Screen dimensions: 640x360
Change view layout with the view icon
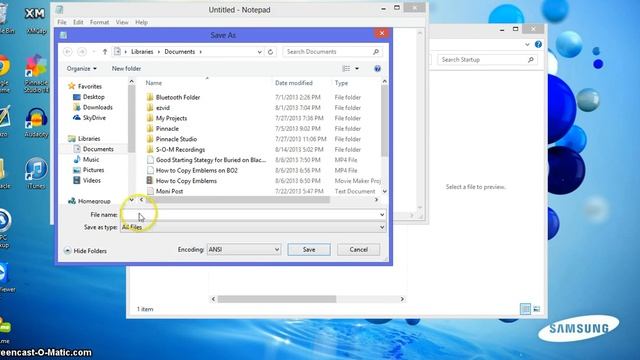[x=346, y=69]
